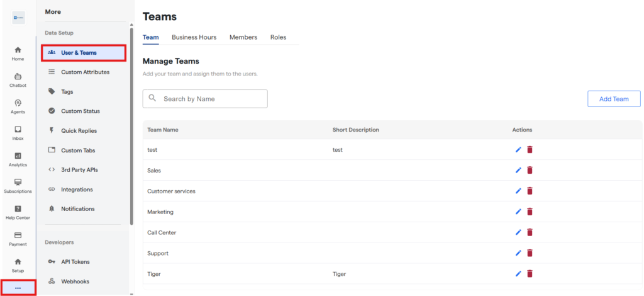Switch to the Members tab

click(x=243, y=37)
